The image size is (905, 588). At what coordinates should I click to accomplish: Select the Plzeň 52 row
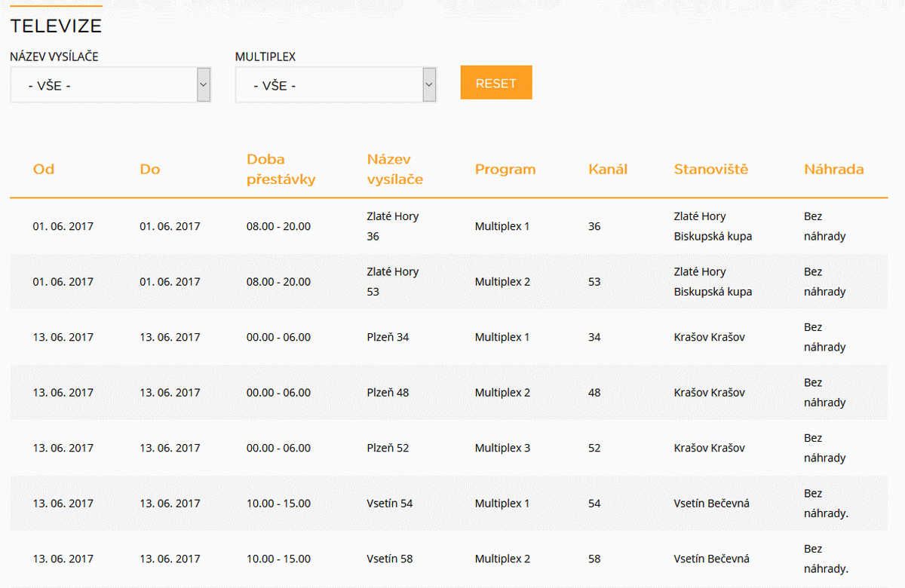point(388,448)
